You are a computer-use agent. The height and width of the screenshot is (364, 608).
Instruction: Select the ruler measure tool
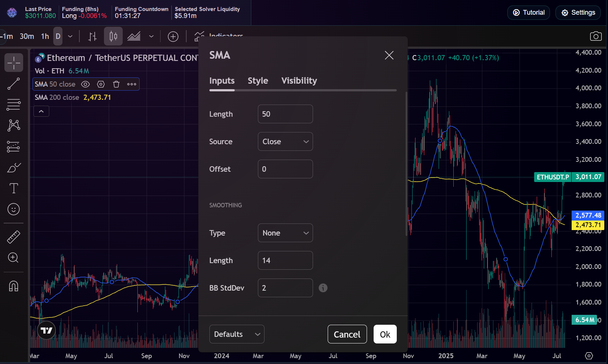pos(14,237)
